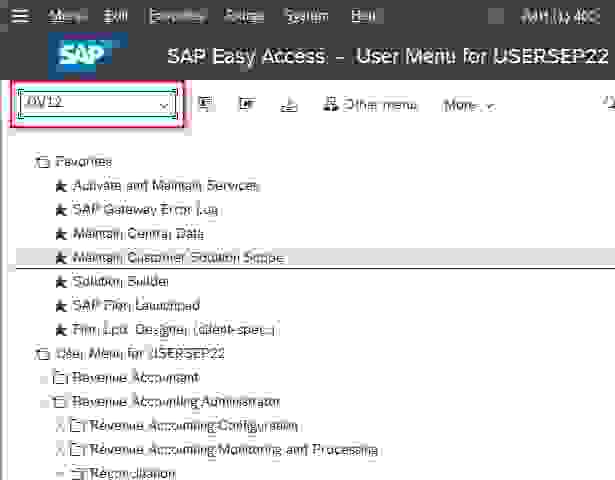This screenshot has height=480, width=615.
Task: Collapse the Revenue Accounting Administrator node
Action: 44,402
